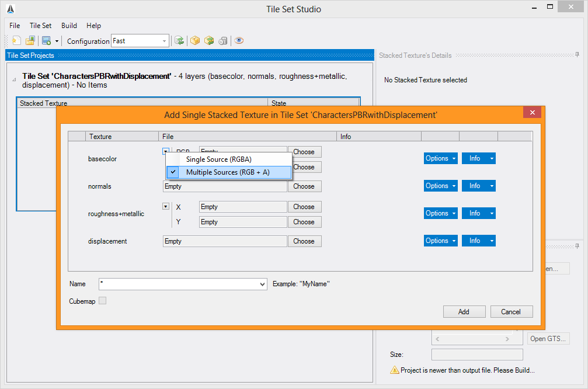
Task: Open the Options dropdown for normals
Action: coord(441,186)
